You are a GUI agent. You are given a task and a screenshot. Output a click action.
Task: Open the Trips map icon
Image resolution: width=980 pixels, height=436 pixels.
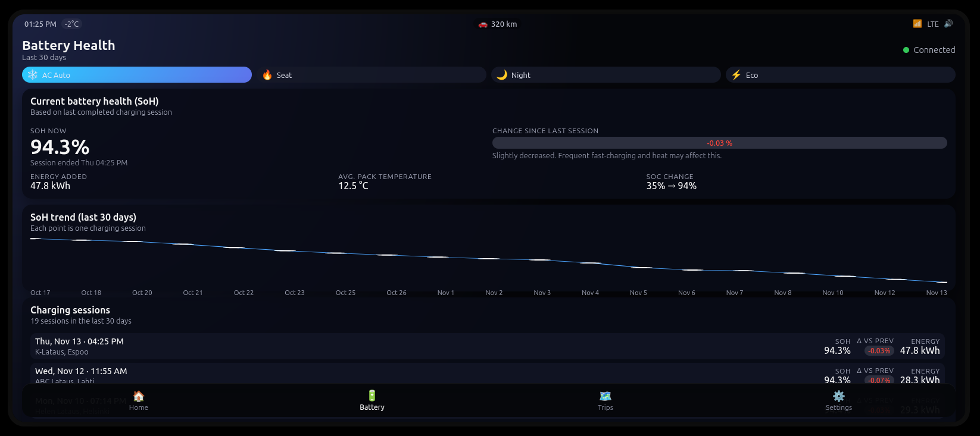click(x=605, y=397)
